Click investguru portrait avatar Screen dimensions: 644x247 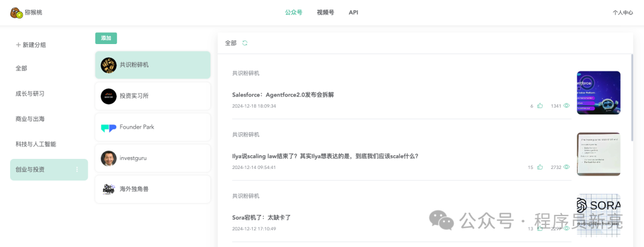pos(109,158)
